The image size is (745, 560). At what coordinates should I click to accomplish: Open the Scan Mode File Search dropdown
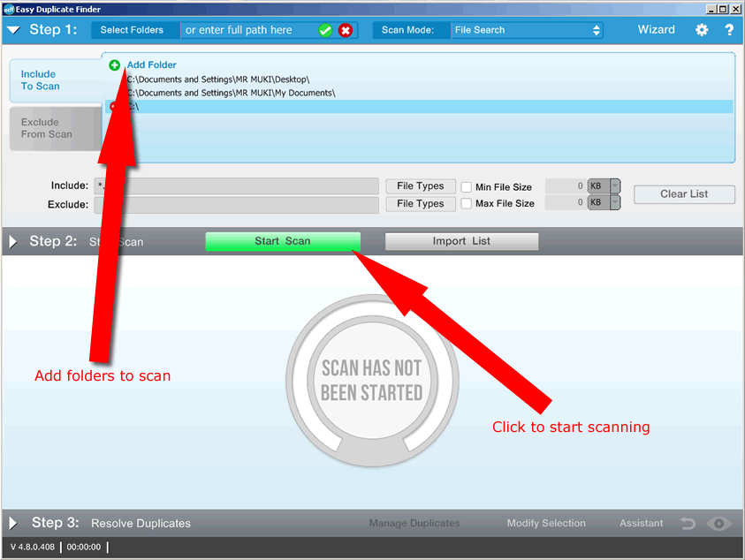(x=527, y=30)
